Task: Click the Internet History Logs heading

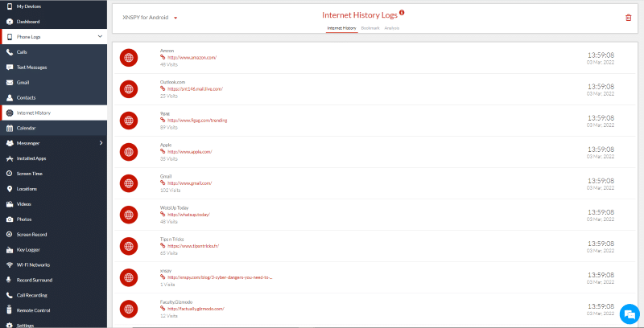Action: [x=360, y=15]
